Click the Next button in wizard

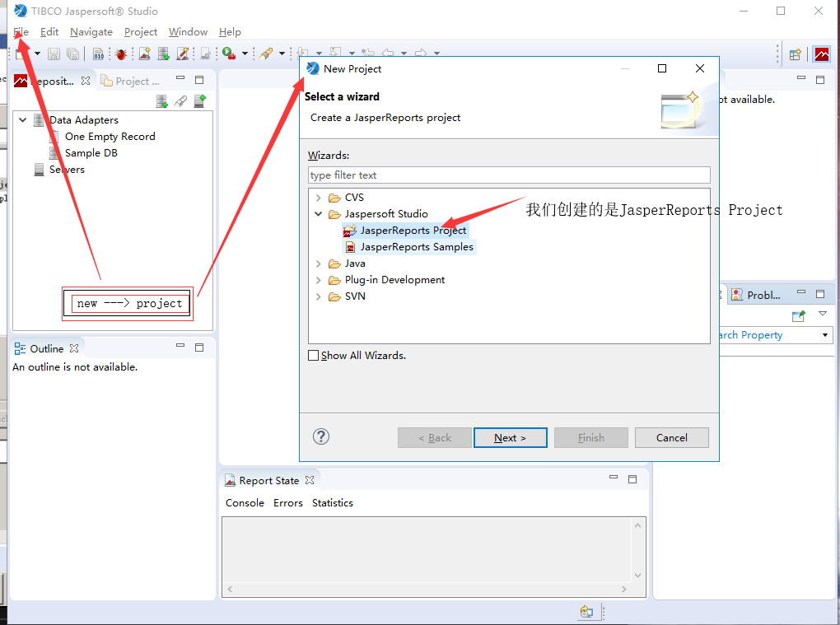pos(510,437)
